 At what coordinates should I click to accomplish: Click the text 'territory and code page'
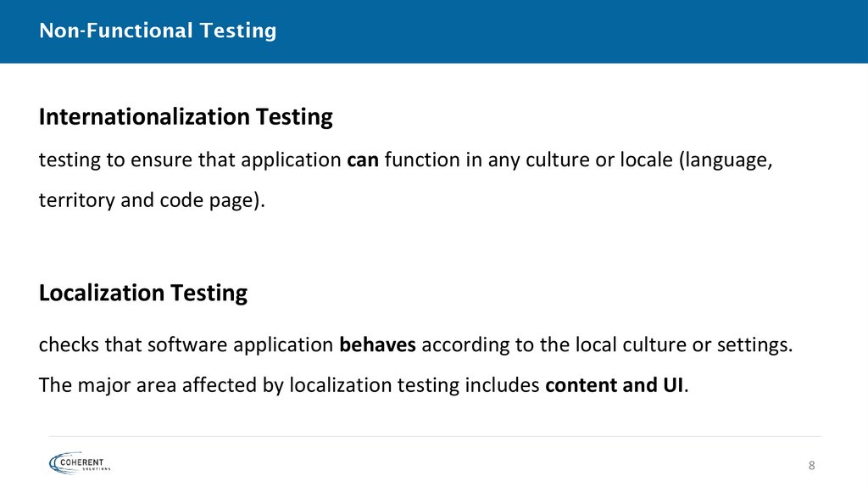[148, 202]
